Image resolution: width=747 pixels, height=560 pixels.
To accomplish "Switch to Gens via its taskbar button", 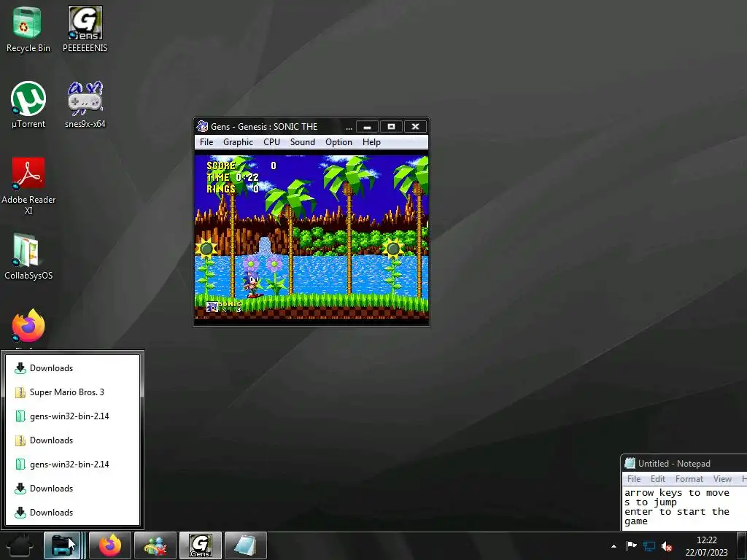I will (x=200, y=545).
